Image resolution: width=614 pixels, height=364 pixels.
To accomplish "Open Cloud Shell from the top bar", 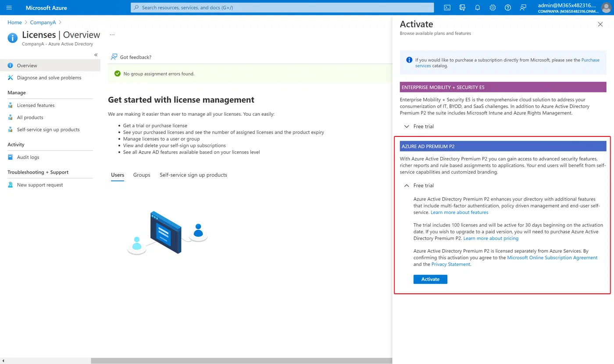I will [447, 7].
